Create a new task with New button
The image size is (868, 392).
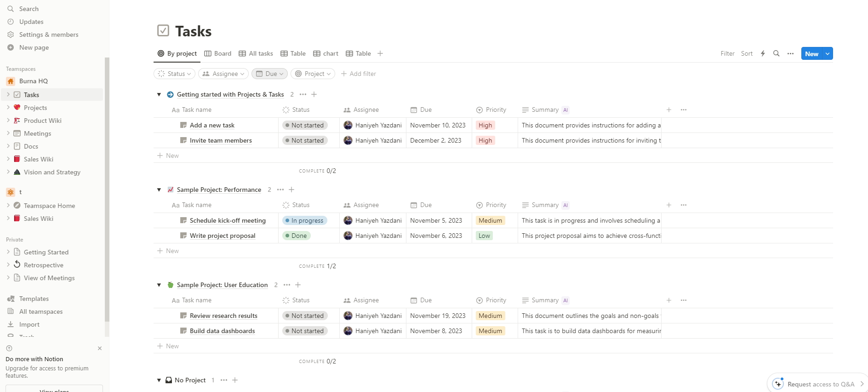tap(812, 53)
